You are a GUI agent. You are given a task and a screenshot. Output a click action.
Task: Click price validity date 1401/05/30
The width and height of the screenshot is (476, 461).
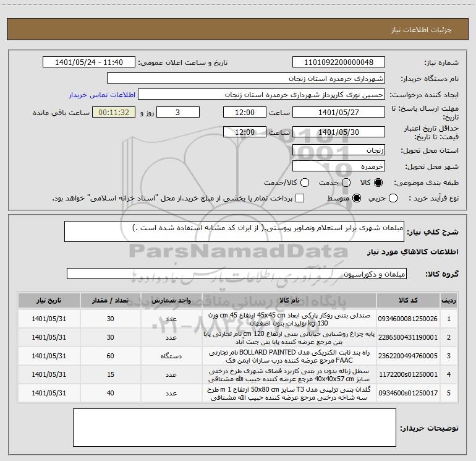click(339, 132)
